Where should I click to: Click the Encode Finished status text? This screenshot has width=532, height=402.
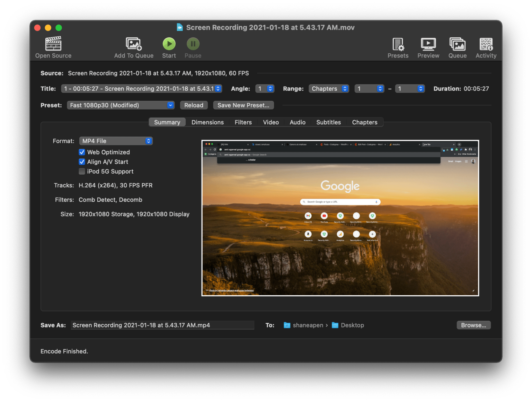[64, 351]
